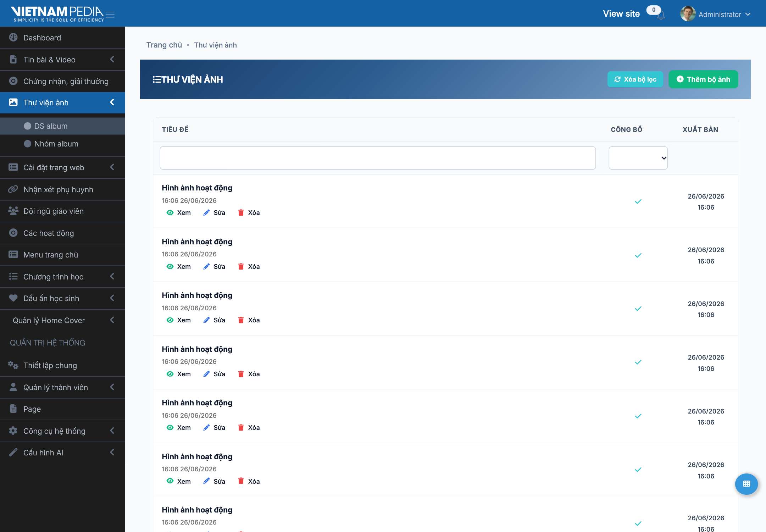This screenshot has width=766, height=532.
Task: Click the Menu trang chủ list icon
Action: tap(13, 255)
